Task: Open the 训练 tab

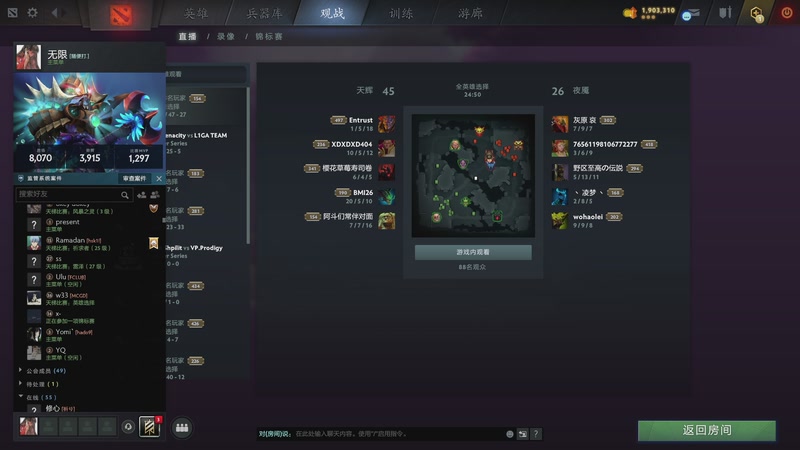Action: (401, 13)
